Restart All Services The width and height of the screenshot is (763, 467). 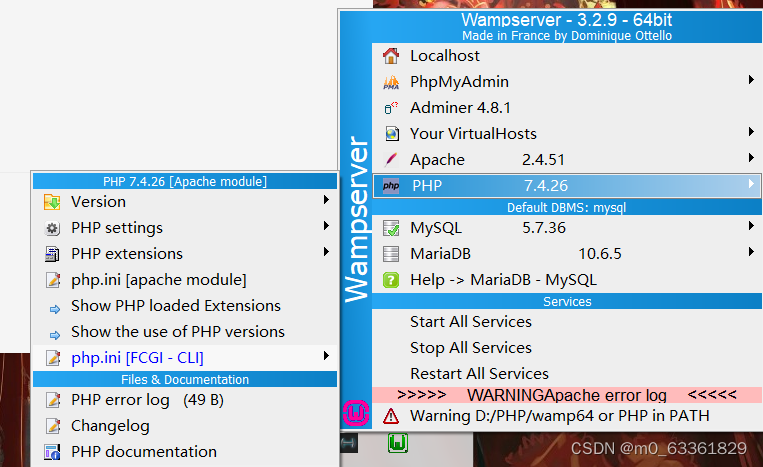[567, 374]
